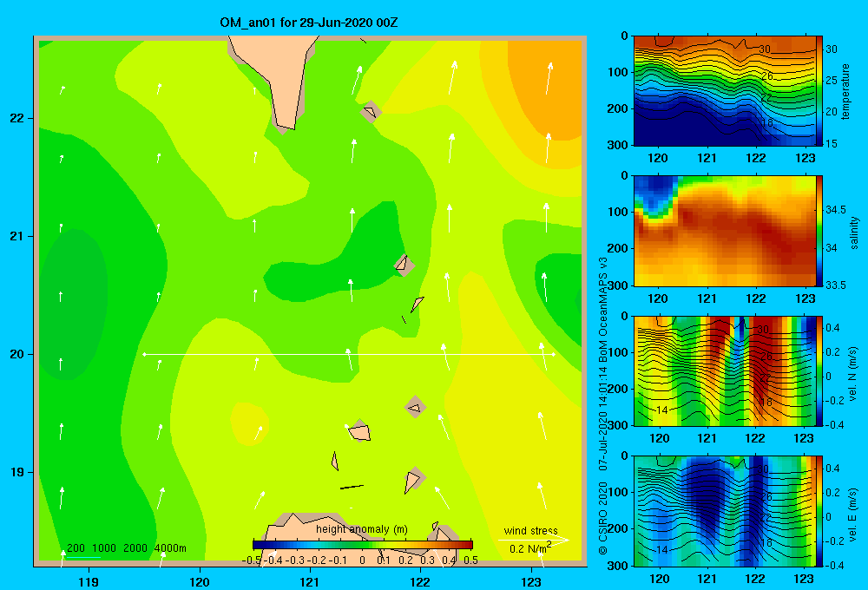868x590 pixels.
Task: Click the map title OM_an01 for 29-Jun-2020 00Z
Action: pos(308,23)
